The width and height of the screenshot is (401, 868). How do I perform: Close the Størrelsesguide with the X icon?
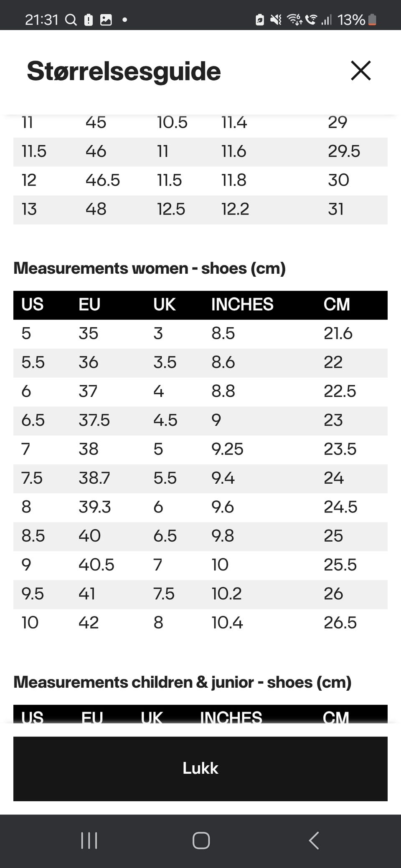360,71
